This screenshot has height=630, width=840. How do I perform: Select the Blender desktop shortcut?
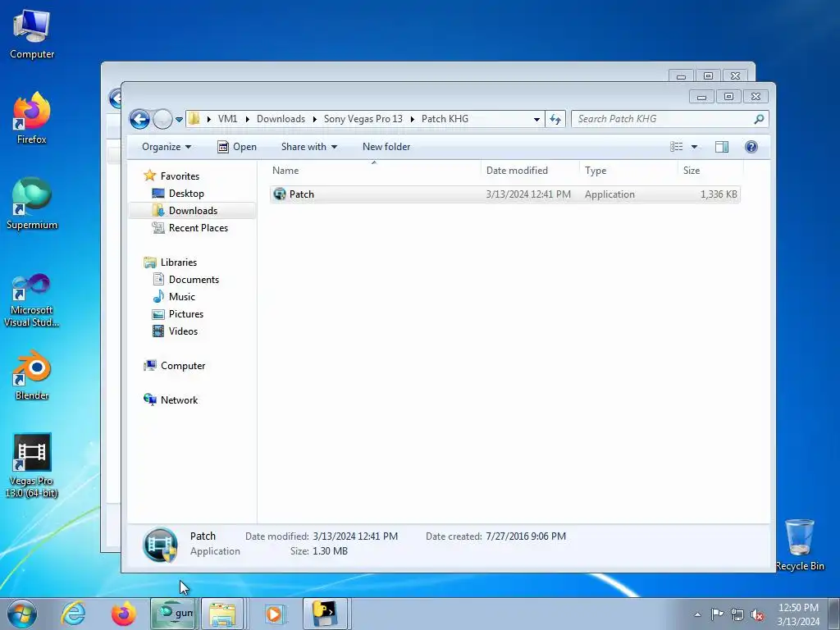pos(32,375)
